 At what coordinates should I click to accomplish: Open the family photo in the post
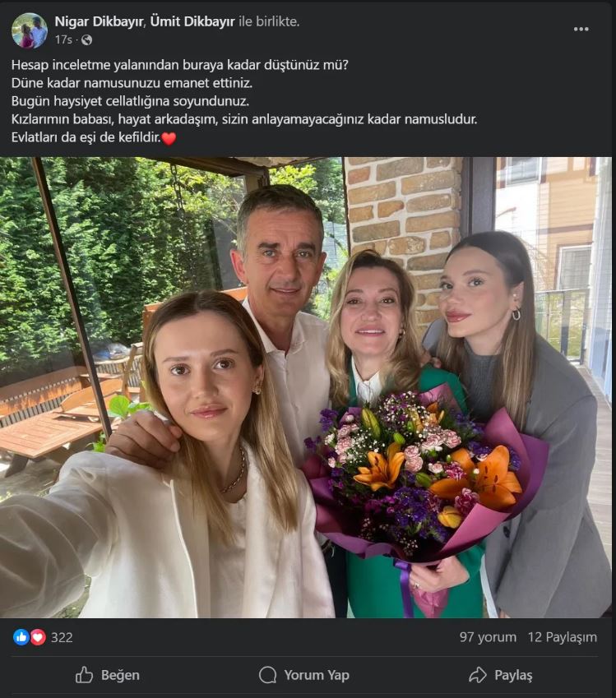point(306,387)
